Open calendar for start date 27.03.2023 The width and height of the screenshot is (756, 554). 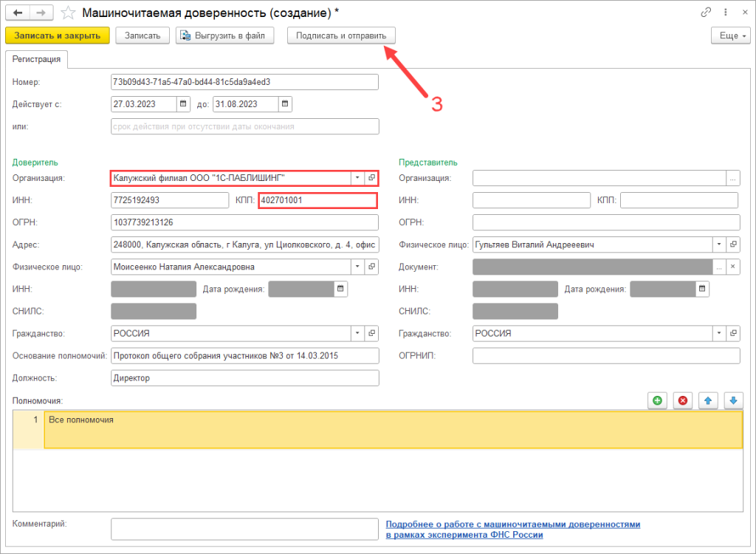point(183,104)
